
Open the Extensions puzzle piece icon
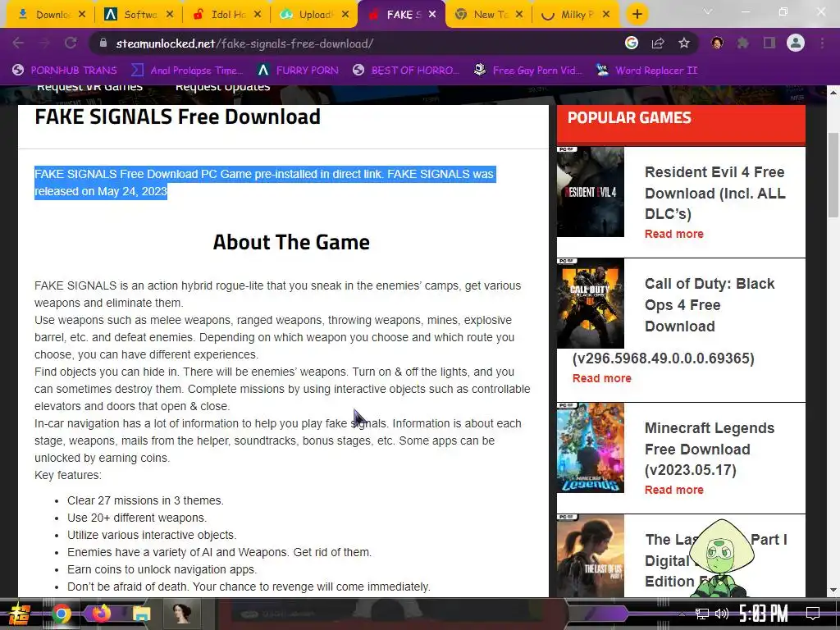tap(743, 43)
